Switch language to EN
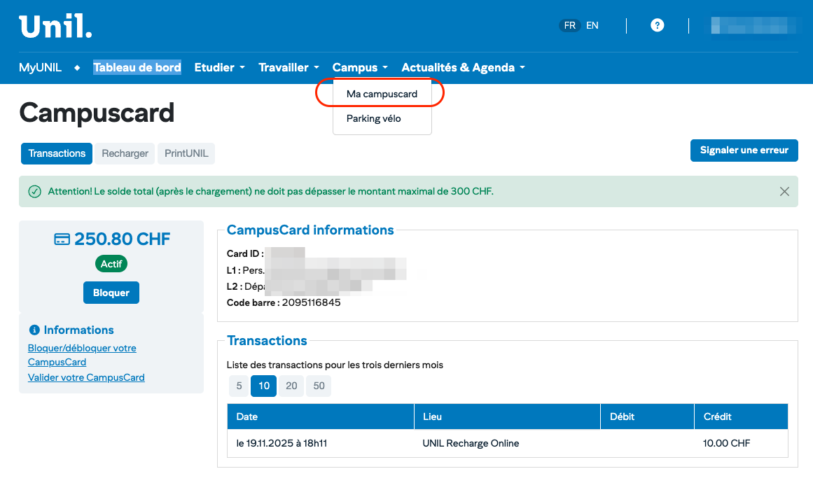The height and width of the screenshot is (504, 813). 592,26
